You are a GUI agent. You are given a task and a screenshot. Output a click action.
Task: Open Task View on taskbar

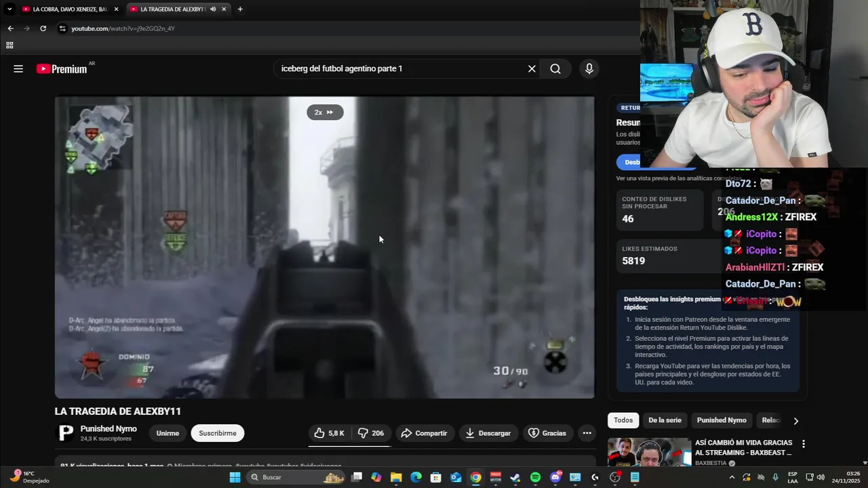click(357, 477)
